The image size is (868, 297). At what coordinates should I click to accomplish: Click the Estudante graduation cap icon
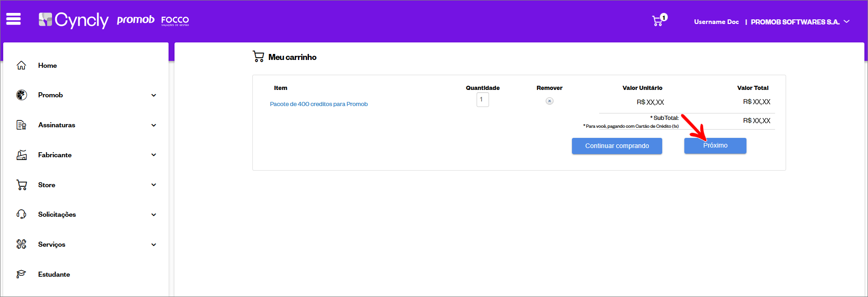click(x=21, y=274)
